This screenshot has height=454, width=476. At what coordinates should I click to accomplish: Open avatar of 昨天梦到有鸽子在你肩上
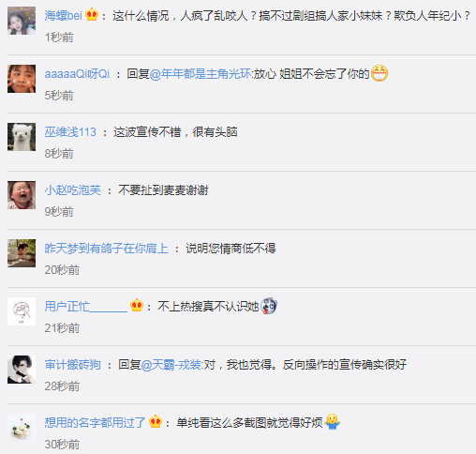[x=22, y=253]
